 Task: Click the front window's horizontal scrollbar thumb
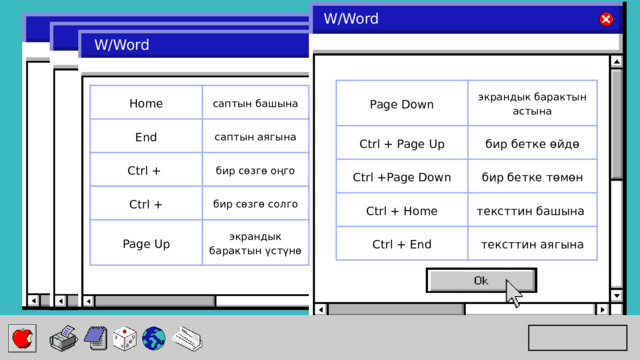(396, 310)
